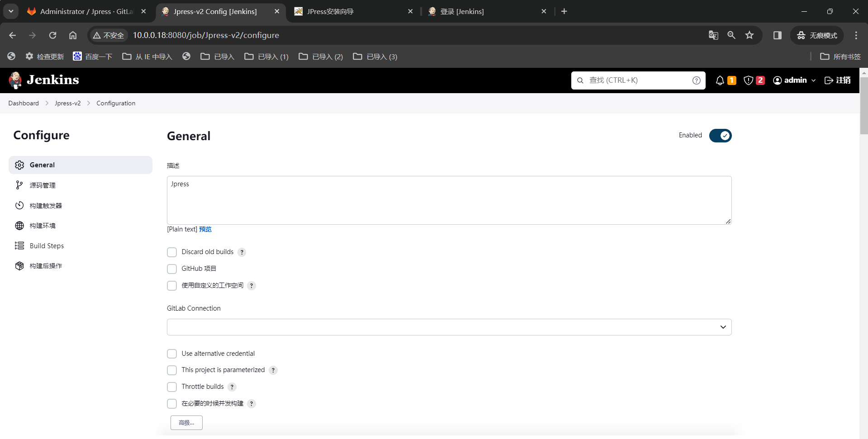Viewport: 868px width, 439px height.
Task: Open the GitLab Connection dropdown
Action: click(x=449, y=327)
